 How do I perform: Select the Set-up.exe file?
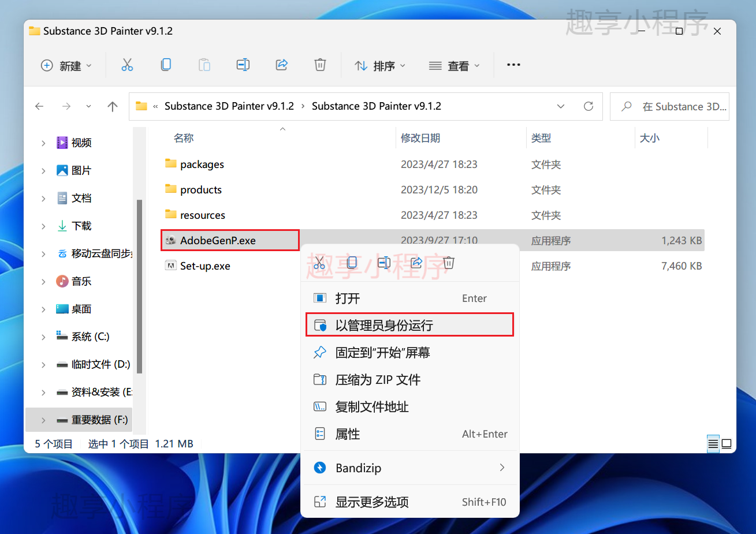205,266
